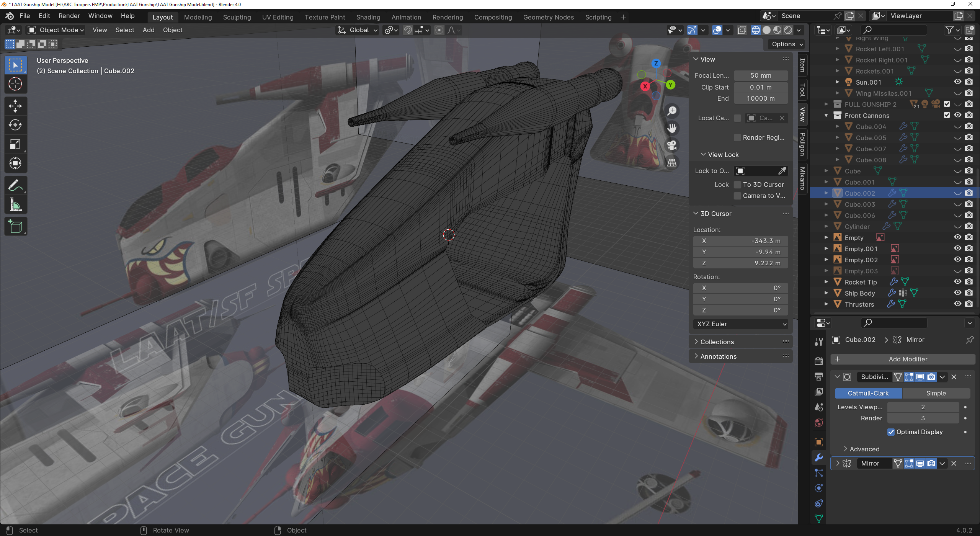The width and height of the screenshot is (980, 536).
Task: Select the Annotate tool
Action: (15, 186)
